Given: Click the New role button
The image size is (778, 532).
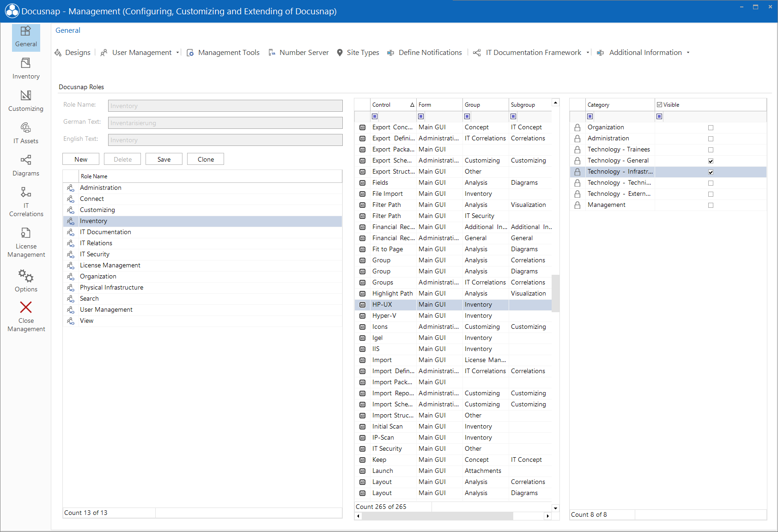Looking at the screenshot, I should 81,159.
